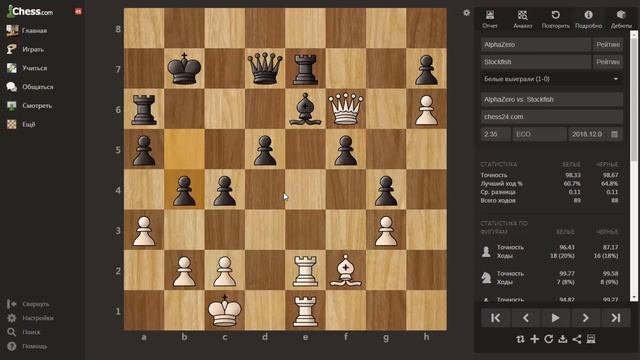
Task: Click the circular reset icon below the playback controls
Action: click(x=549, y=339)
